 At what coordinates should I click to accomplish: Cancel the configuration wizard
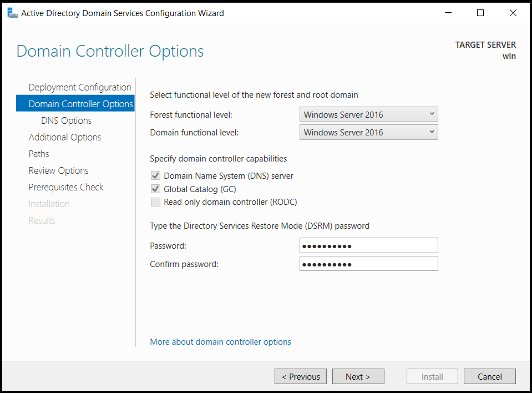490,376
